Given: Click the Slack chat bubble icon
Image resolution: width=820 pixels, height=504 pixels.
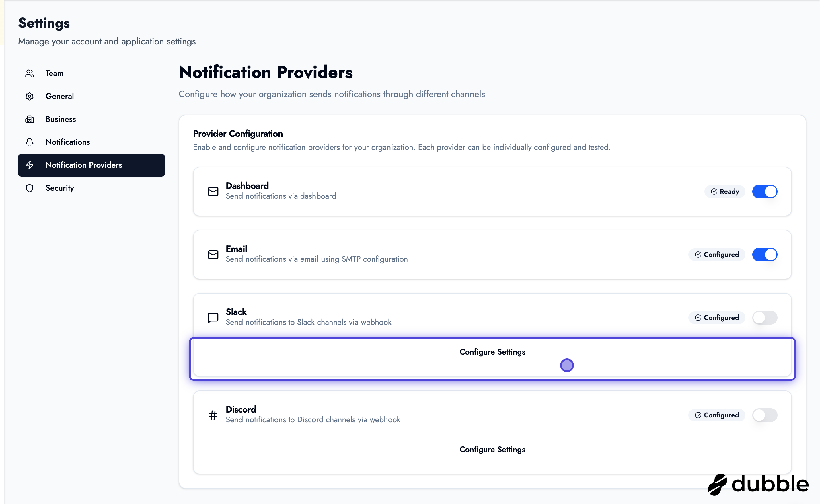Looking at the screenshot, I should click(213, 317).
